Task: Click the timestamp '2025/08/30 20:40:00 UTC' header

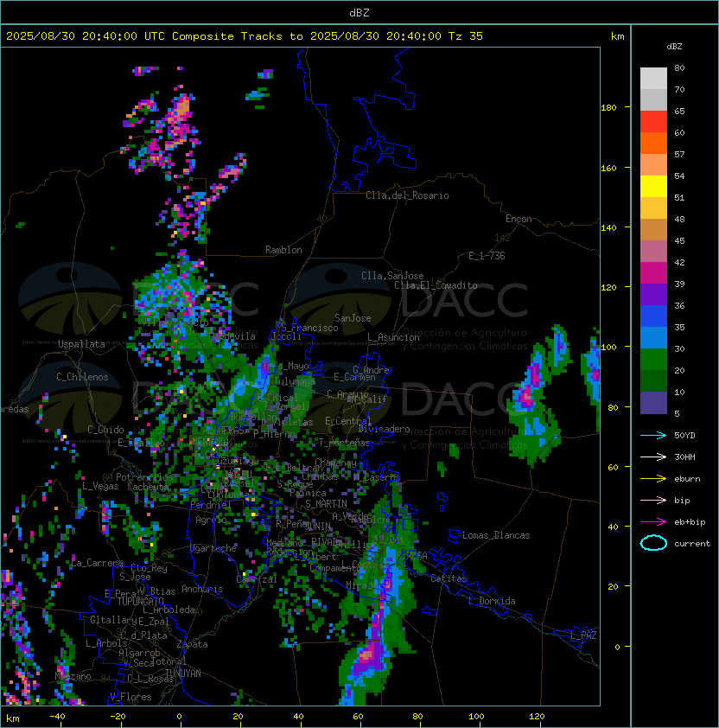Action: (86, 36)
